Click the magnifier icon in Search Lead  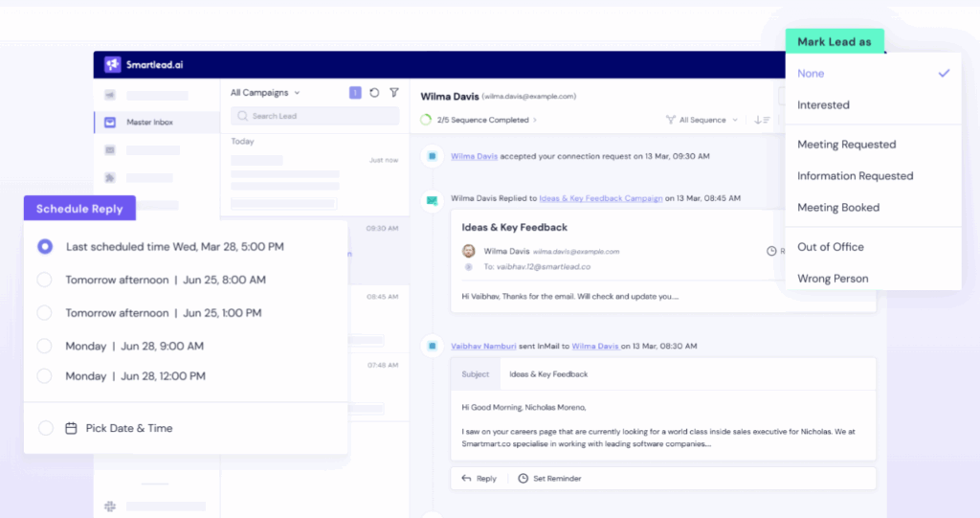[242, 116]
